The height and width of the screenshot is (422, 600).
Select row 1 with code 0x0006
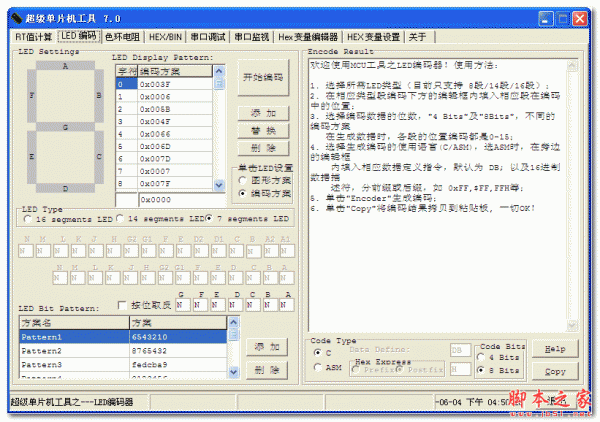[x=164, y=97]
